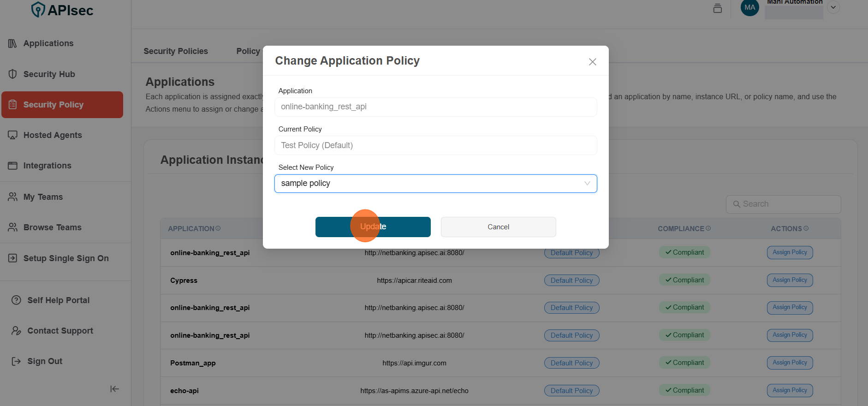Click the MA user avatar
The image size is (868, 406).
tap(749, 7)
